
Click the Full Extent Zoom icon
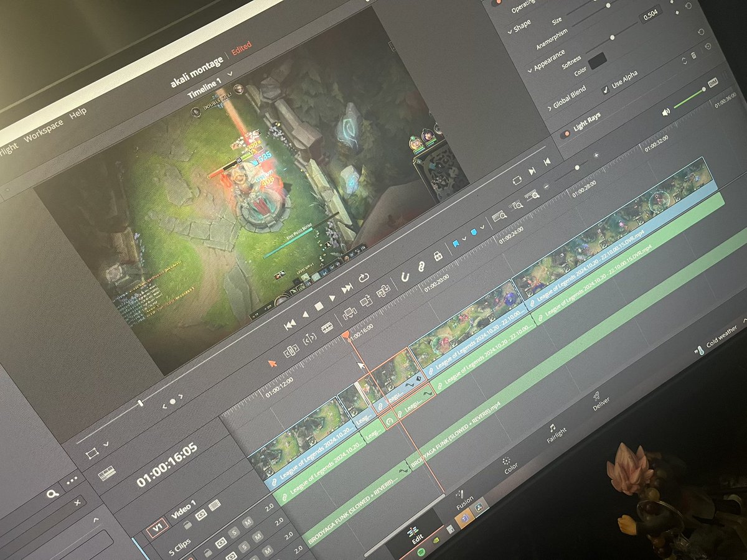[499, 216]
